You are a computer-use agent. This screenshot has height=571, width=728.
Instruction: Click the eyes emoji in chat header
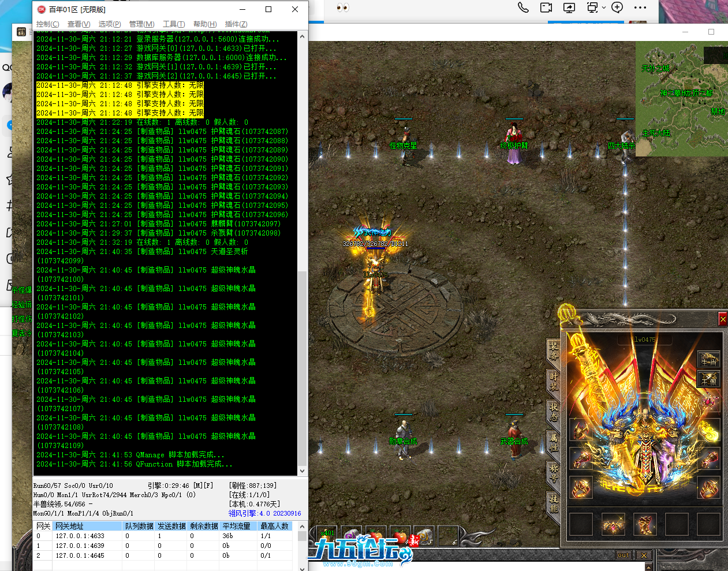343,8
